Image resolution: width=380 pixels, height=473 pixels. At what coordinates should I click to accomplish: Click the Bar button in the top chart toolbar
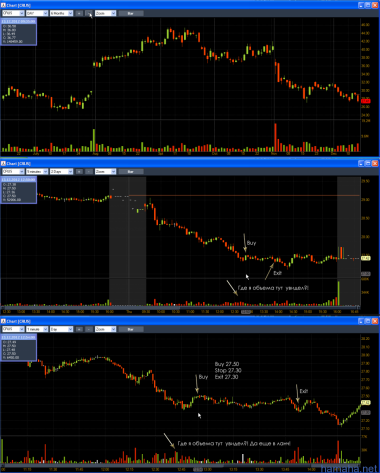pyautogui.click(x=131, y=13)
